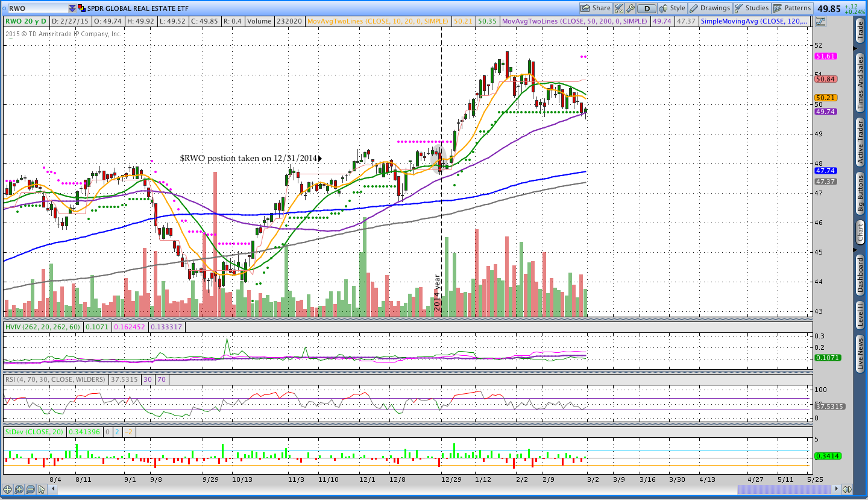Open the Level II side tab
The width and height of the screenshot is (868, 500).
pyautogui.click(x=860, y=315)
